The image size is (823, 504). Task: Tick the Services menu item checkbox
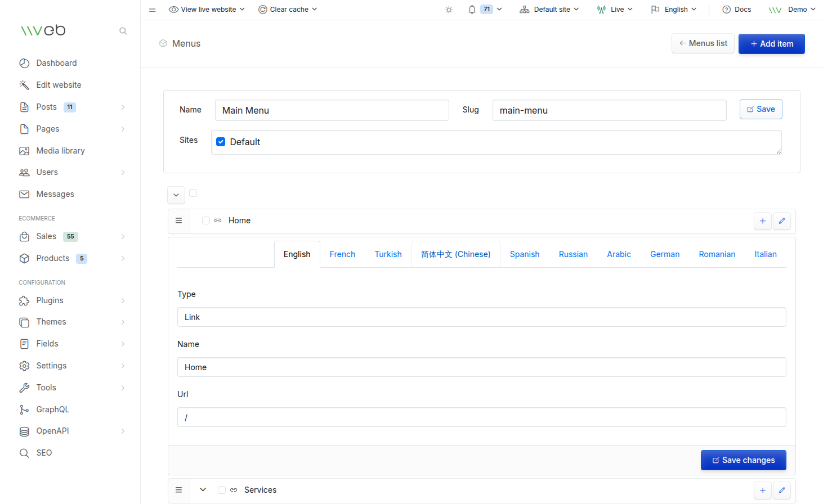pyautogui.click(x=222, y=490)
